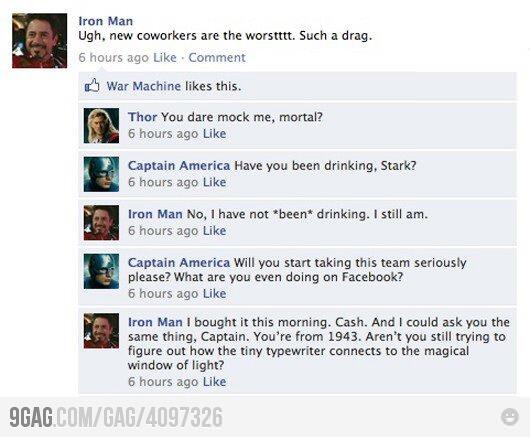Open Iron Man's main post profile picture
Screen dimensions: 530x437
[40, 41]
